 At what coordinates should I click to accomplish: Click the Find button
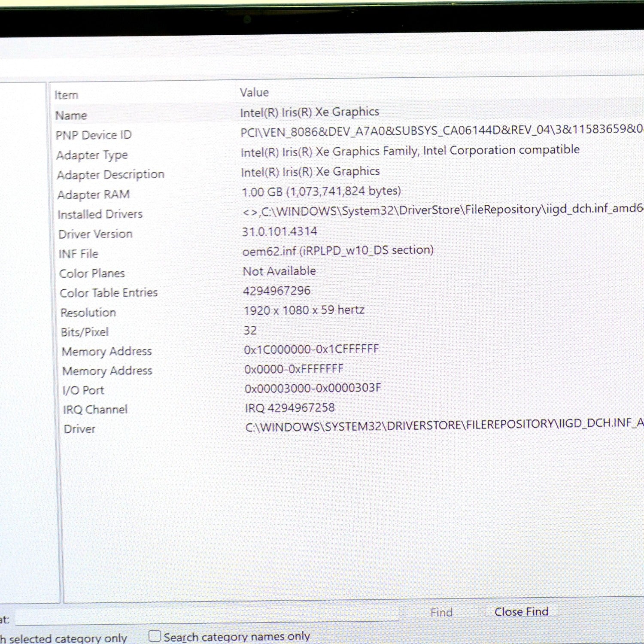point(441,613)
